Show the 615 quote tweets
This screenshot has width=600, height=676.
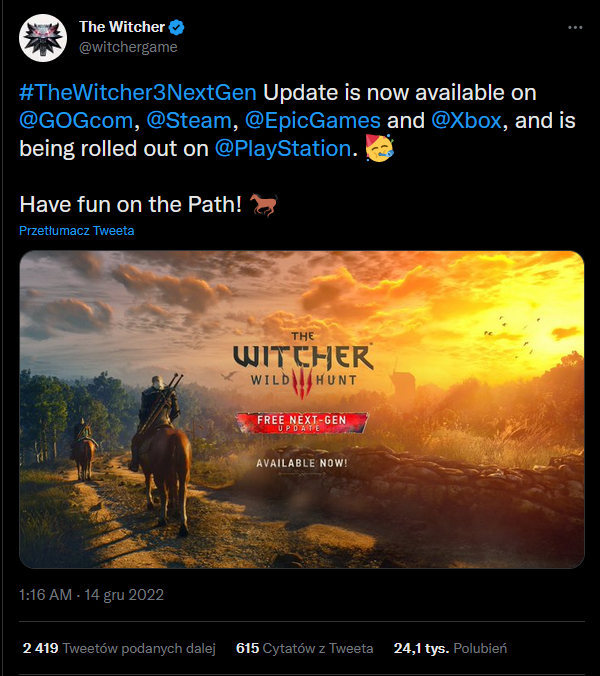(304, 648)
